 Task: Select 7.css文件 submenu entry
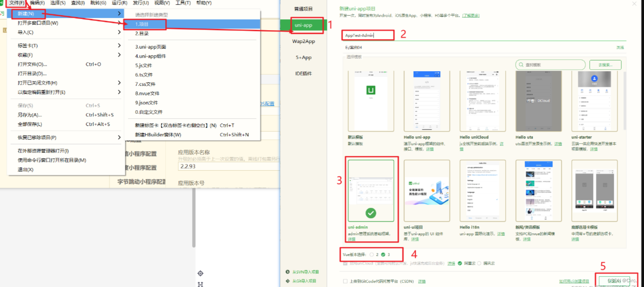[x=192, y=84]
